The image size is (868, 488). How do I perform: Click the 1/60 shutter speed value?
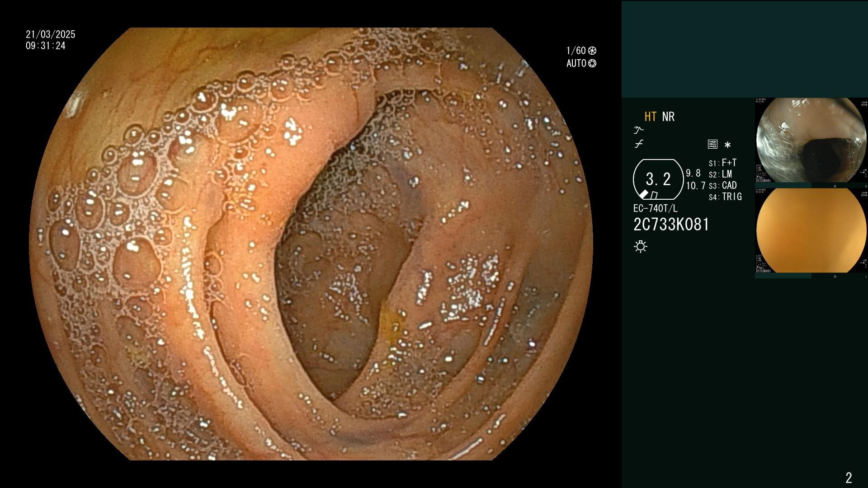(x=576, y=51)
